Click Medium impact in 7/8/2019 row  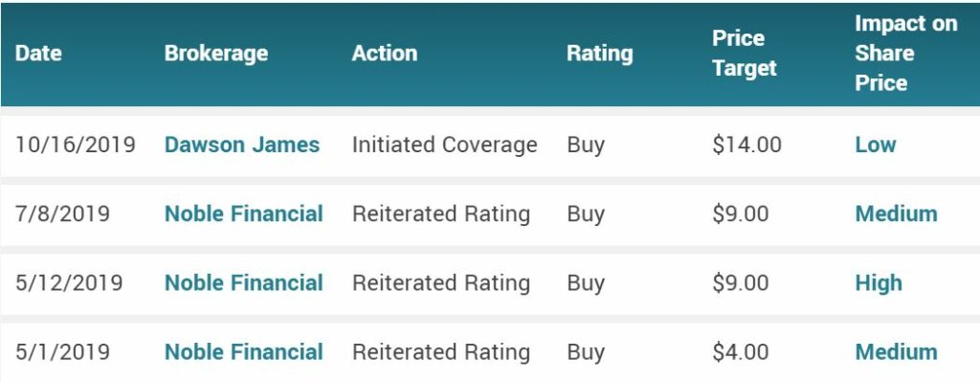point(896,213)
